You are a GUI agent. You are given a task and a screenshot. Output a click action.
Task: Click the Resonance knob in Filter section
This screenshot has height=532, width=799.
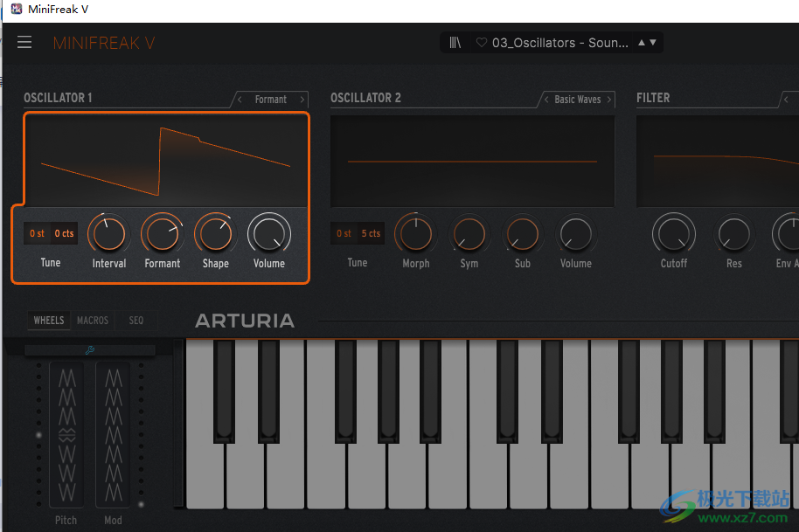tap(734, 234)
